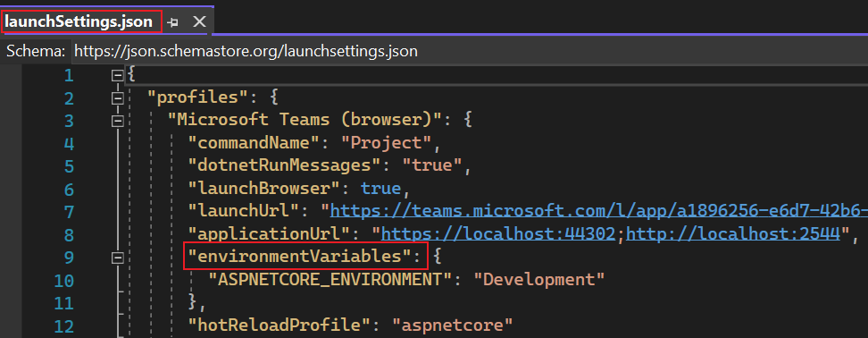This screenshot has height=338, width=868.
Task: Close the launchSettings.json tab
Action: pyautogui.click(x=199, y=21)
